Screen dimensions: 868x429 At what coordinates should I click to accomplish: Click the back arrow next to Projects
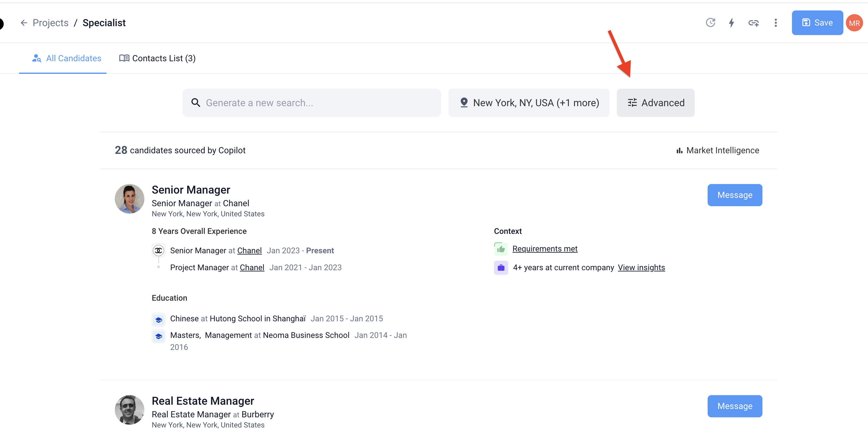coord(24,22)
